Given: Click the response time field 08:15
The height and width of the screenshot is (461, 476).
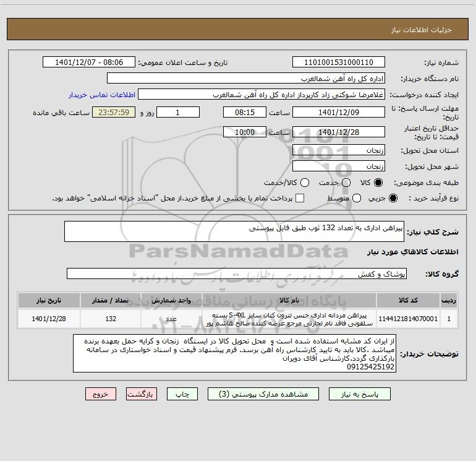Looking at the screenshot, I should coord(245,112).
